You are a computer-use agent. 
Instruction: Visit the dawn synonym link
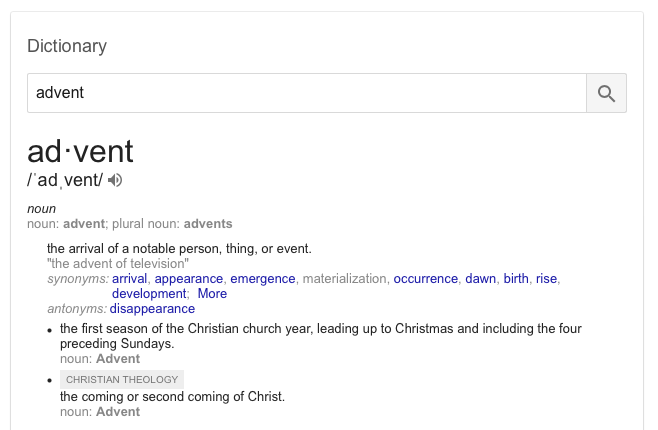click(x=480, y=279)
